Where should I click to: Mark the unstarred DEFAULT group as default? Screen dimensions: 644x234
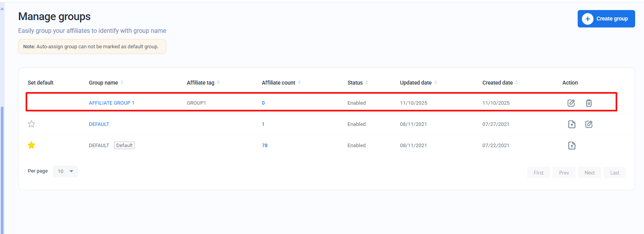pos(32,124)
